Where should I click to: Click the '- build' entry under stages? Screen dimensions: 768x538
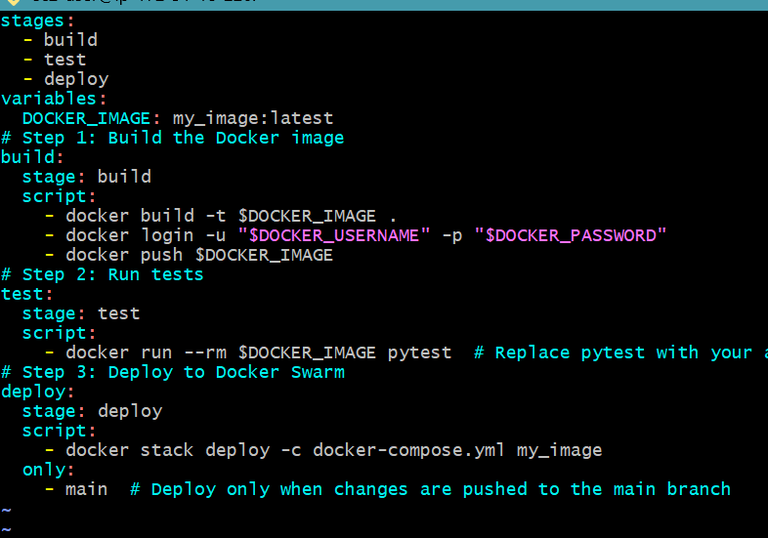[60, 40]
